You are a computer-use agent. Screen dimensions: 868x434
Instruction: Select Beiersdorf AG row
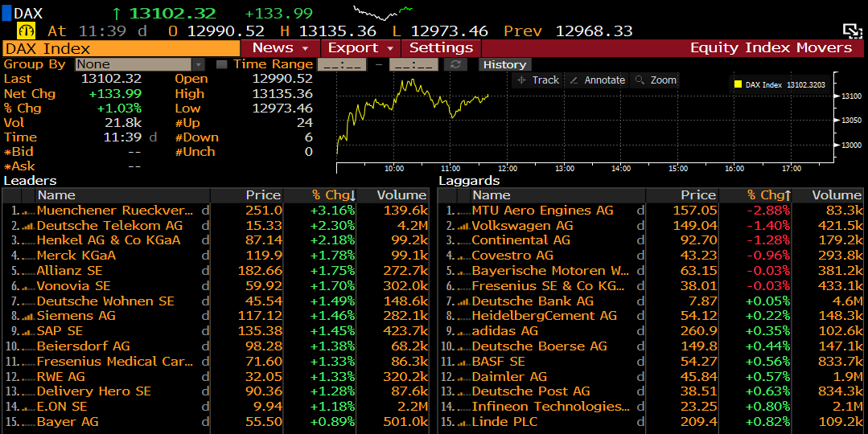click(215, 346)
